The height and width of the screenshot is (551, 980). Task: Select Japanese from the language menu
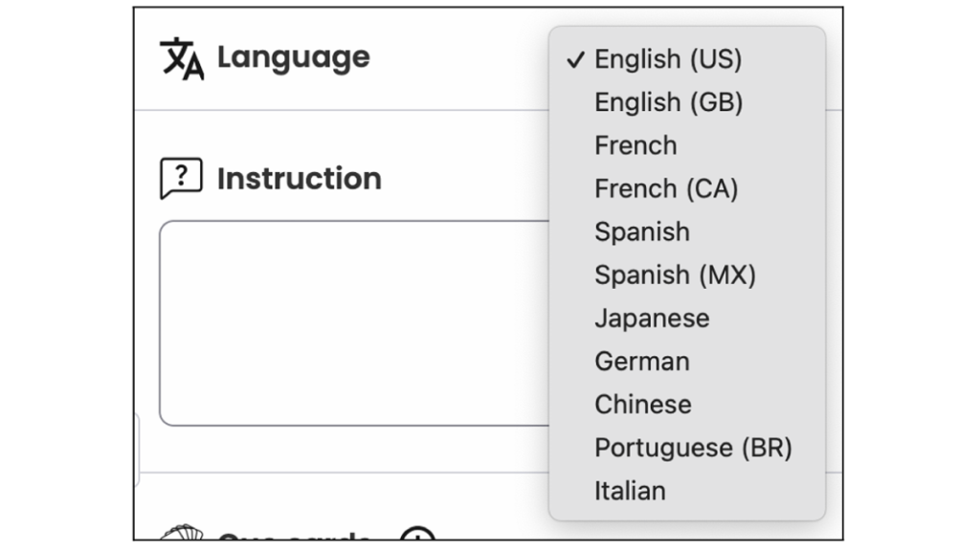click(652, 319)
